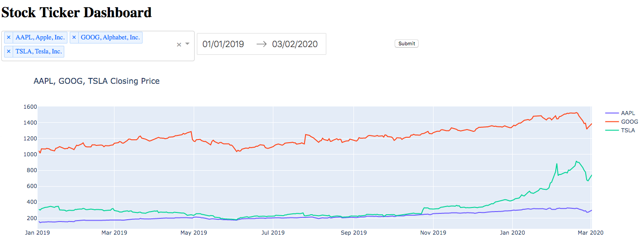Click the chart title AAPL, GOOG, TSLA Closing Price
The height and width of the screenshot is (241, 644).
click(x=97, y=82)
